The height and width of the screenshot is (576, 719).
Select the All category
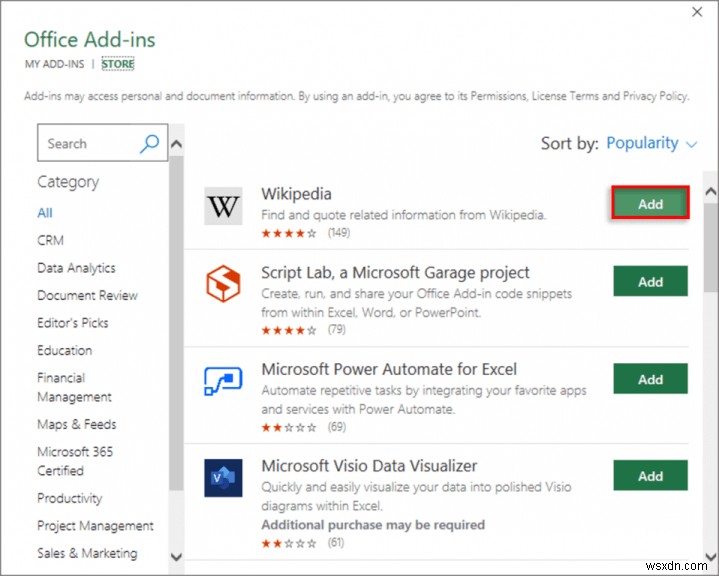(x=45, y=213)
